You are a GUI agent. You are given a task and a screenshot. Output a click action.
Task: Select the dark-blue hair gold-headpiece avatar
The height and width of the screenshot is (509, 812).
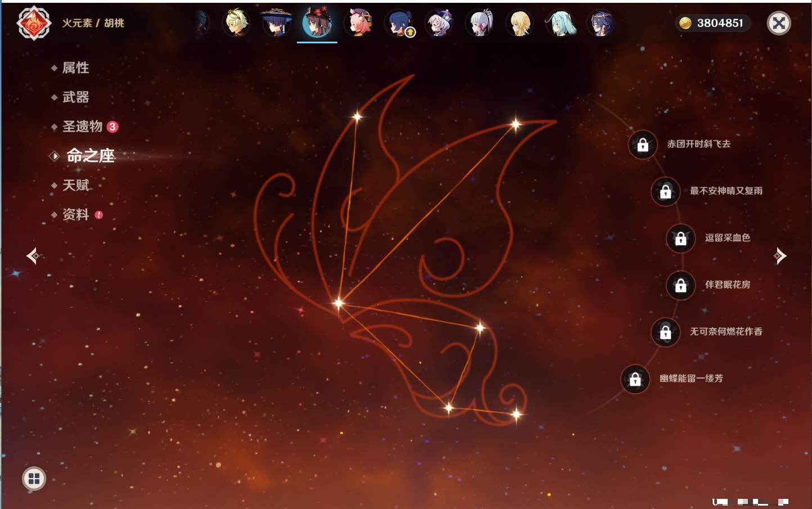pyautogui.click(x=601, y=23)
